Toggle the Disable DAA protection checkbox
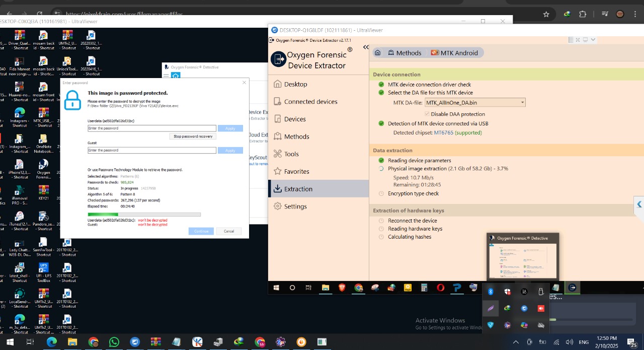Image resolution: width=644 pixels, height=350 pixels. (428, 114)
